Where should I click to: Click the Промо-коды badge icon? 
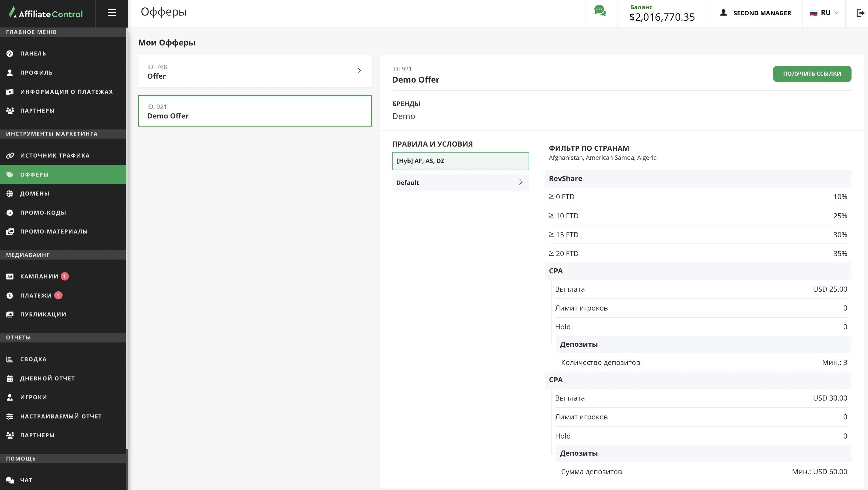coord(10,213)
